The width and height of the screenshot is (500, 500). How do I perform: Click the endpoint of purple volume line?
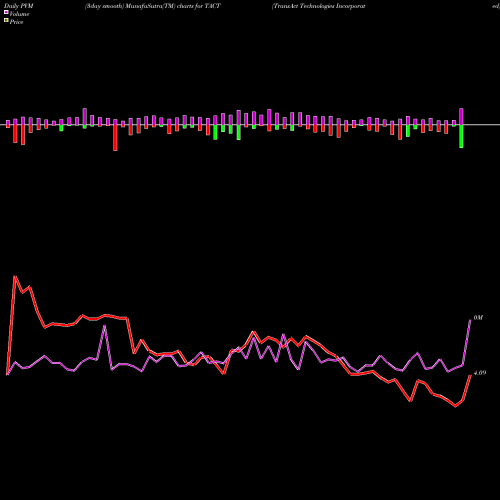[470, 320]
